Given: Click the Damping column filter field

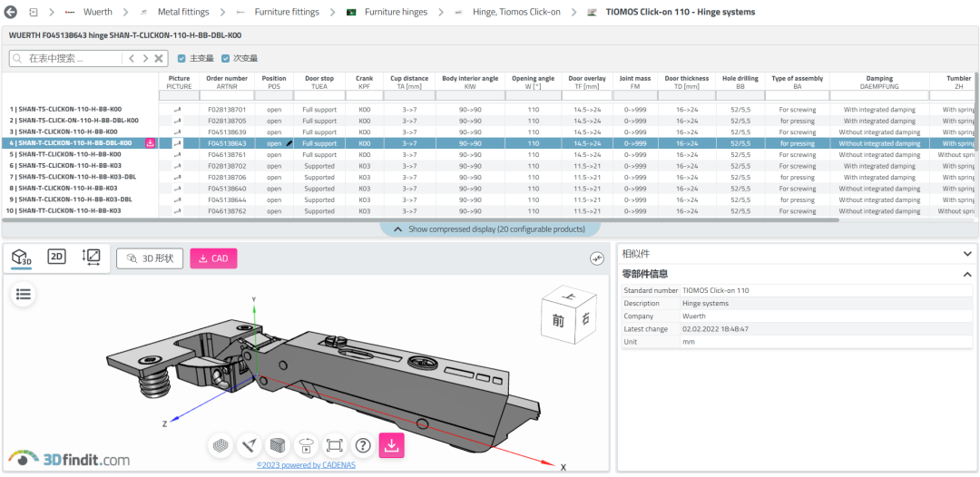Looking at the screenshot, I should pyautogui.click(x=878, y=95).
